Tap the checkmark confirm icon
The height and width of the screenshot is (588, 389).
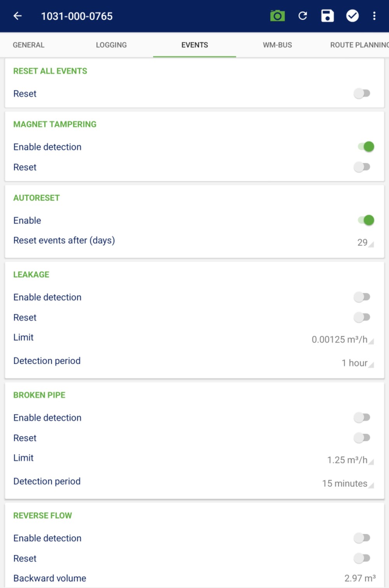pos(352,16)
